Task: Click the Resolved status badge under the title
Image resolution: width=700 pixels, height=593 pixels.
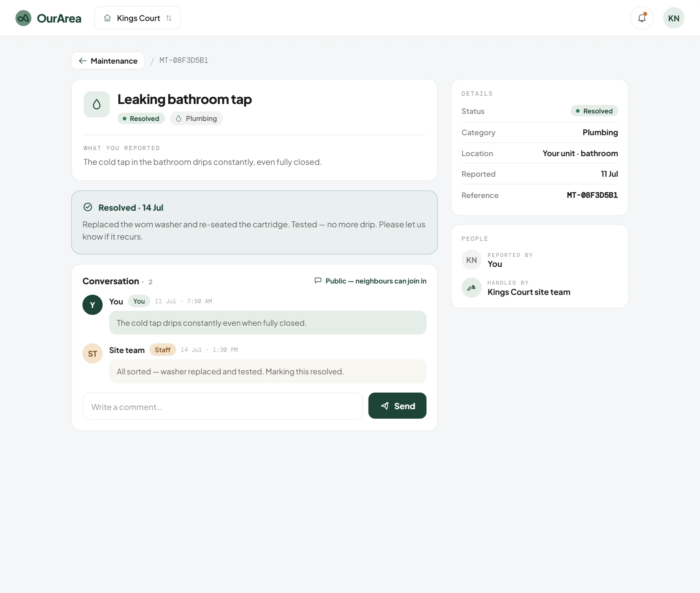Action: (x=141, y=119)
